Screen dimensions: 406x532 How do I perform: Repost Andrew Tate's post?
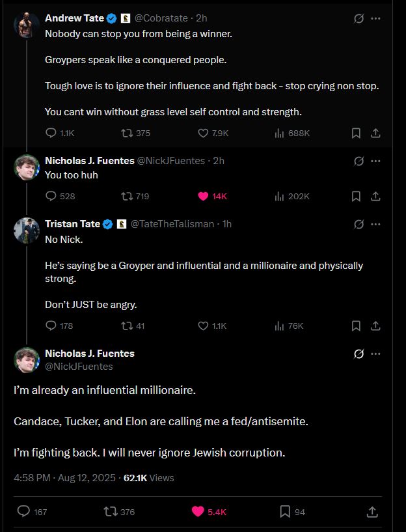(x=127, y=133)
